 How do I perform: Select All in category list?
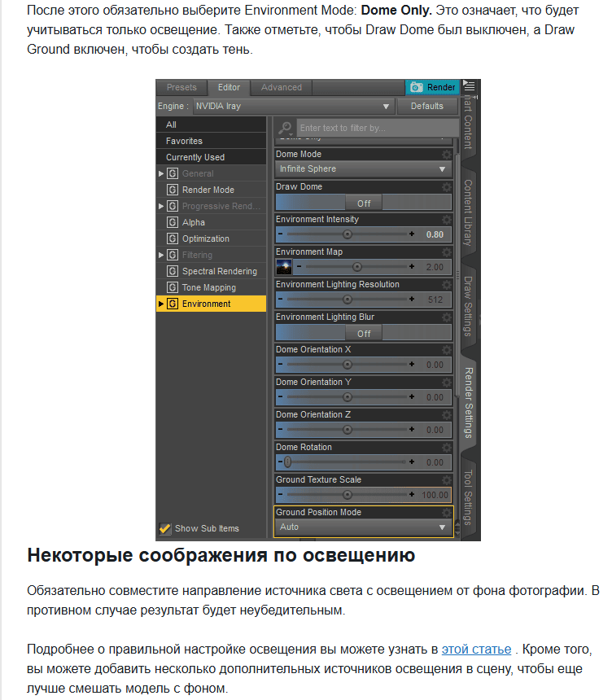[212, 125]
